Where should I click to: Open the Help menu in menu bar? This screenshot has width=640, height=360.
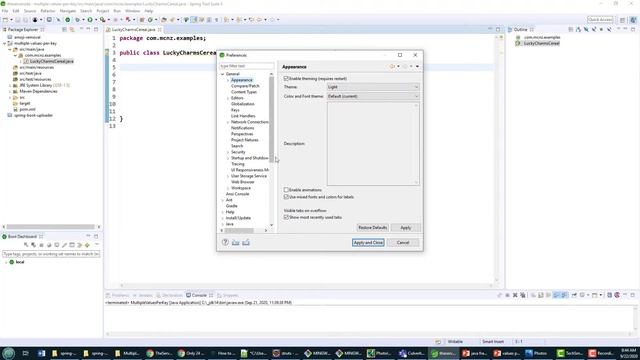[149, 11]
